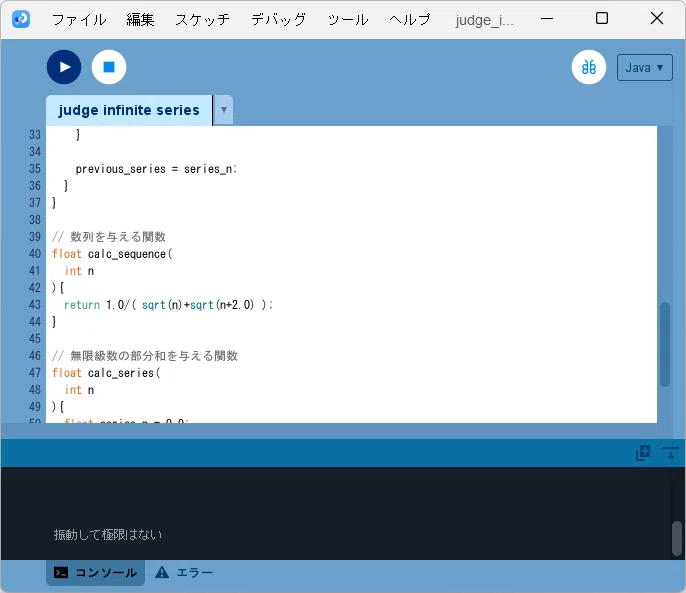Open the スケッチ menu
686x593 pixels.
(x=202, y=19)
